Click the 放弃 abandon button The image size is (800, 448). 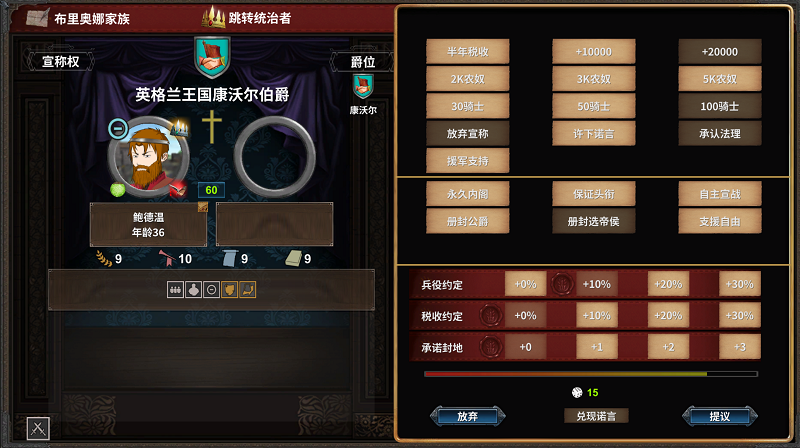click(467, 416)
